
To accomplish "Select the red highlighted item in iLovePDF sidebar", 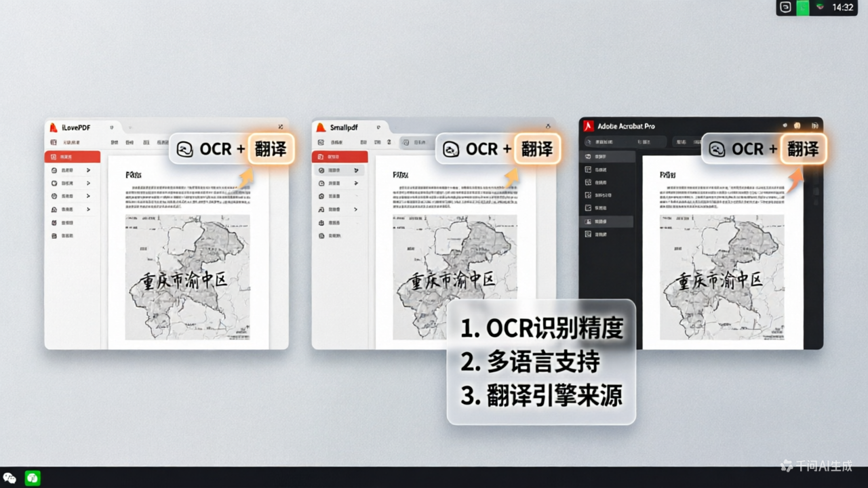I will [x=73, y=157].
